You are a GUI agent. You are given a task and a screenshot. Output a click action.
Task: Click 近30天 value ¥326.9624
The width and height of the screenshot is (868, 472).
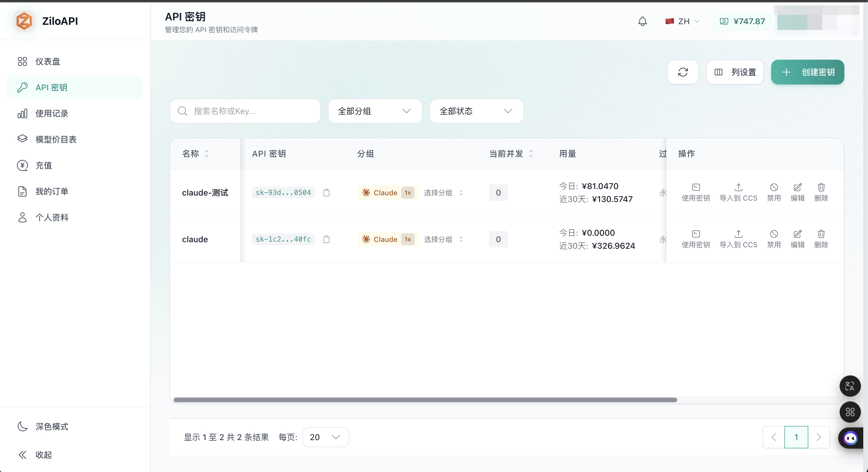coord(613,246)
